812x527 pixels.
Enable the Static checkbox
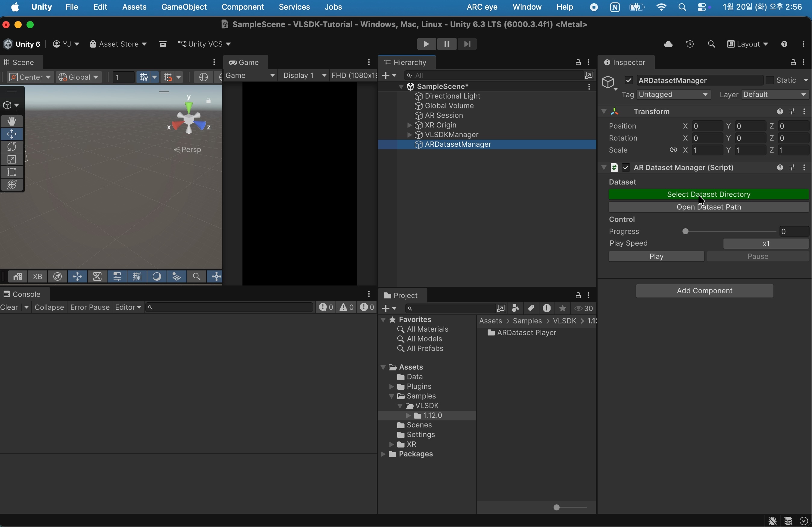point(770,80)
